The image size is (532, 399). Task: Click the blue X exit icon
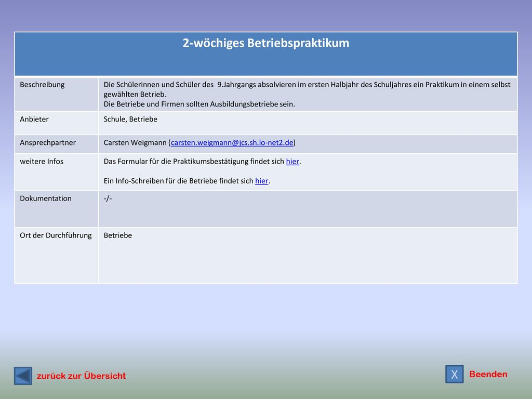(454, 374)
